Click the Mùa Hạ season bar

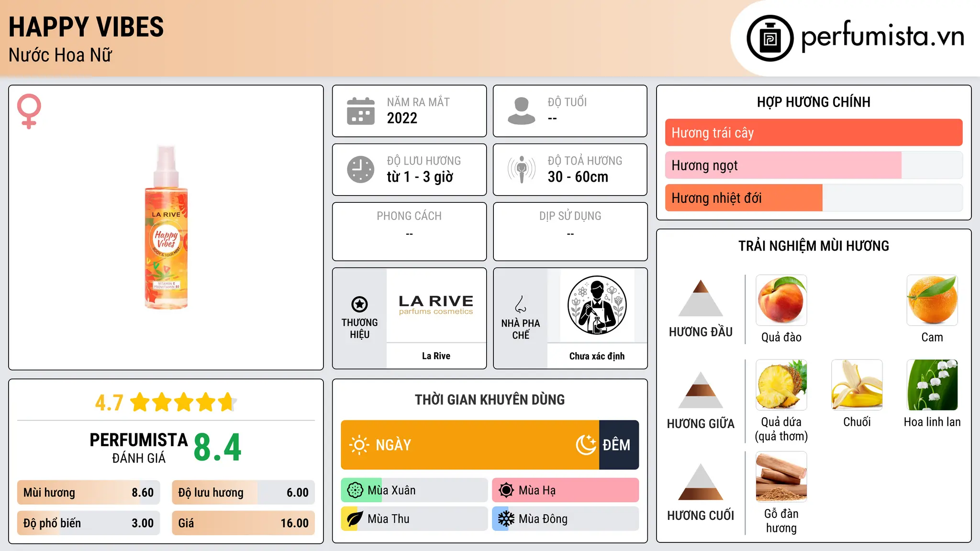coord(566,490)
